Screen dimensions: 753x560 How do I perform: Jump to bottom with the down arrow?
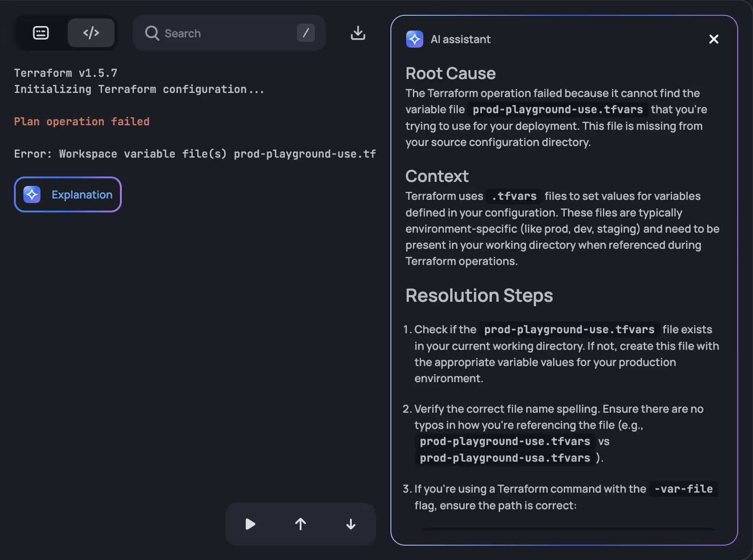pyautogui.click(x=351, y=524)
